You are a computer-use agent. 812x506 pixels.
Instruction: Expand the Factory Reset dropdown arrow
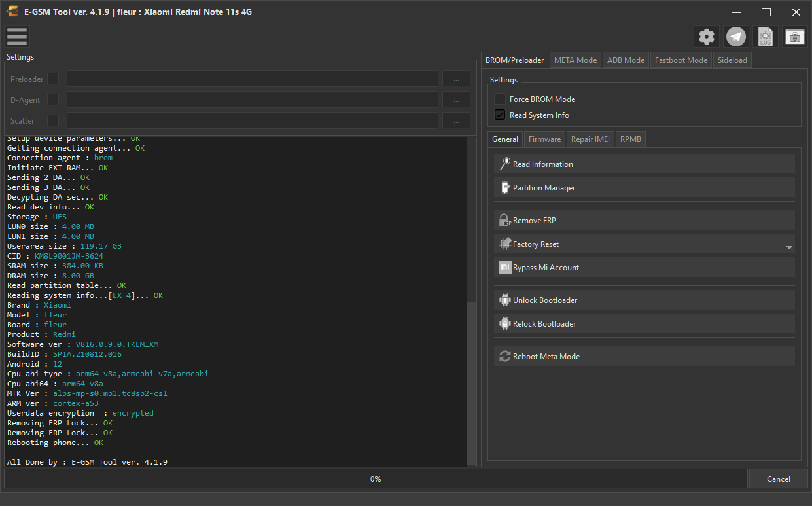tap(789, 247)
